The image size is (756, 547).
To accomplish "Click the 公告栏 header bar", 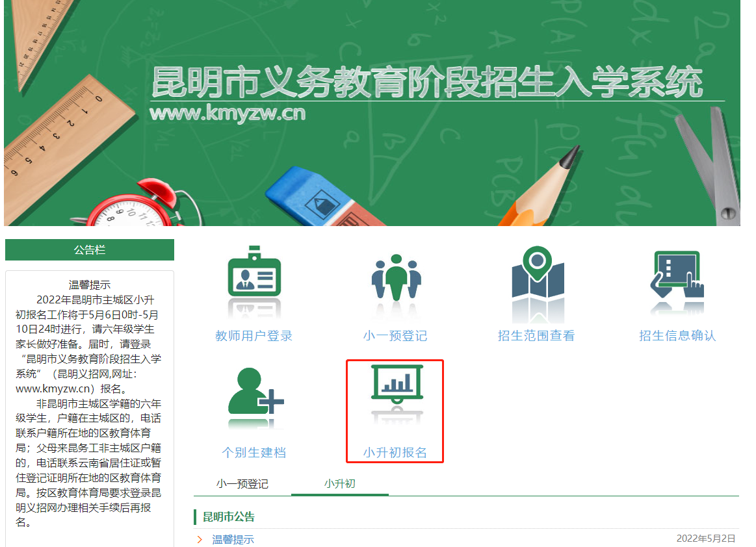I will [89, 249].
